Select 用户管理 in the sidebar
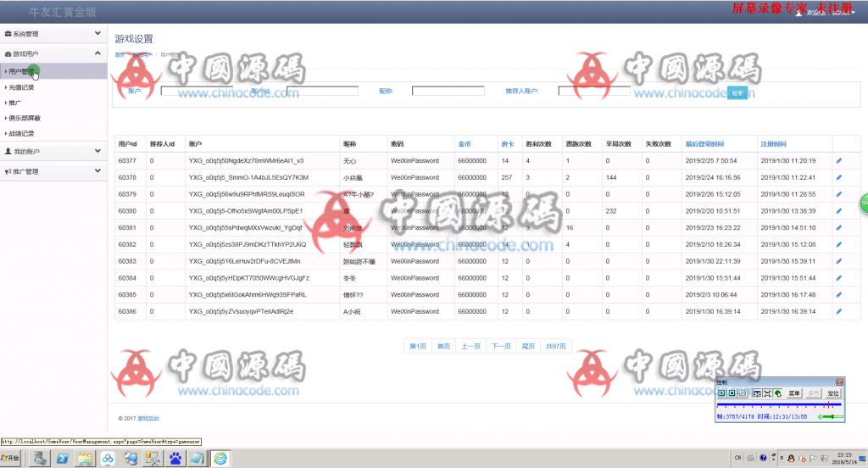 (53, 71)
